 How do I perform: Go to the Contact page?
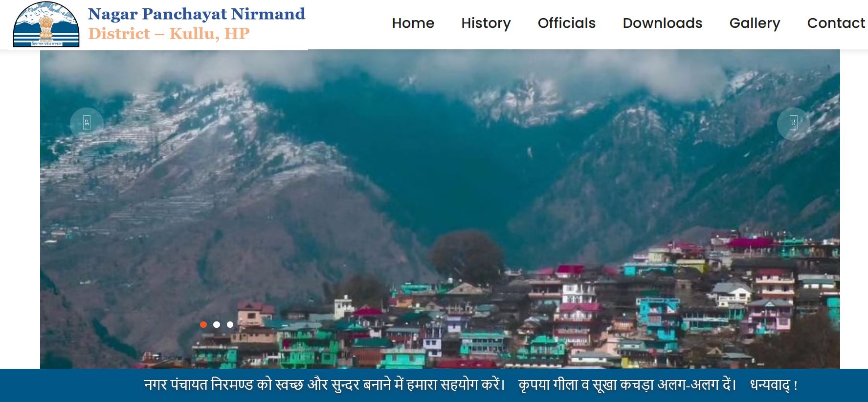point(836,23)
